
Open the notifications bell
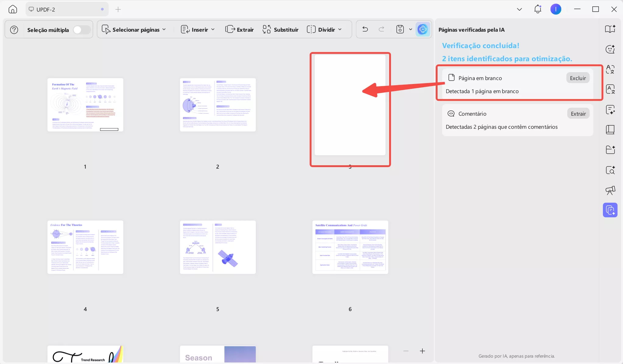tap(538, 9)
